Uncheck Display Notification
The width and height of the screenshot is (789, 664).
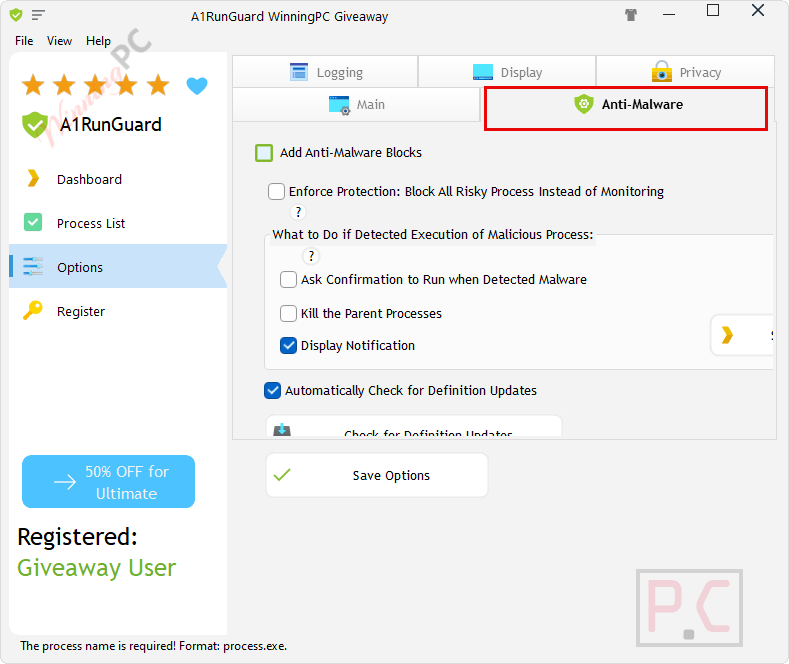[x=288, y=346]
